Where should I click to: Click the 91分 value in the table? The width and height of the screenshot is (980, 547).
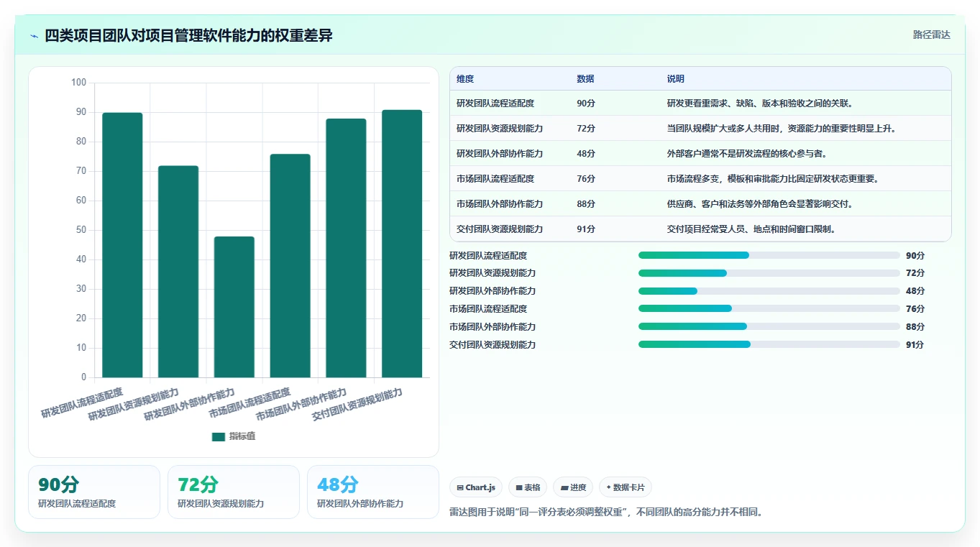coord(586,229)
